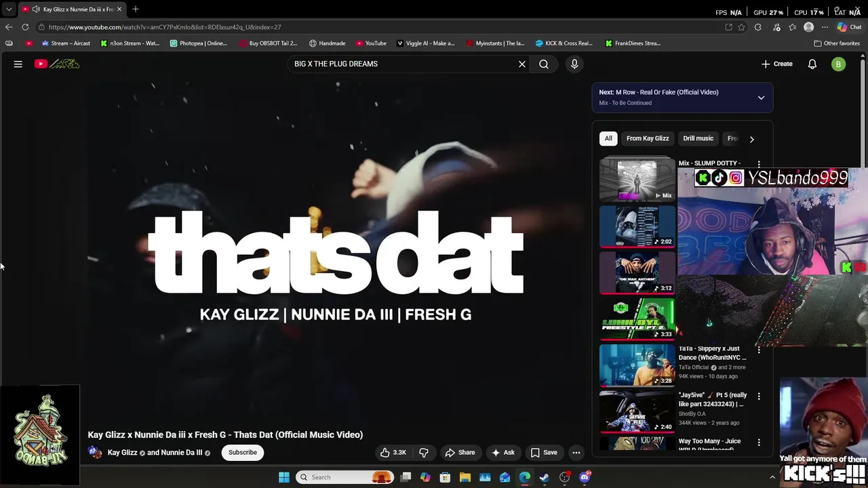Reload the page in the browser

[25, 27]
